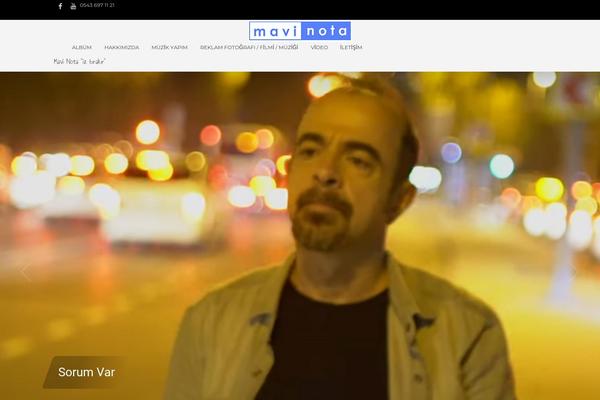Open the YouTube channel icon
The width and height of the screenshot is (600, 400).
[x=73, y=6]
